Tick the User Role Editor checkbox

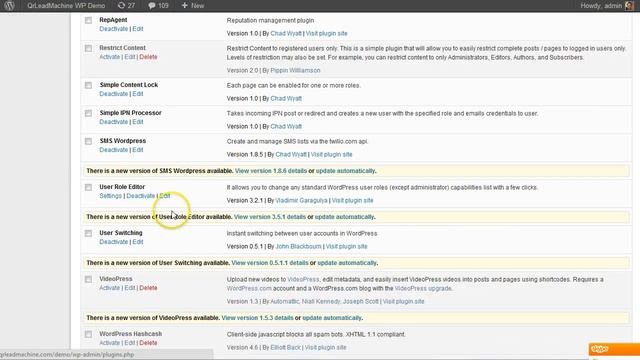88,187
